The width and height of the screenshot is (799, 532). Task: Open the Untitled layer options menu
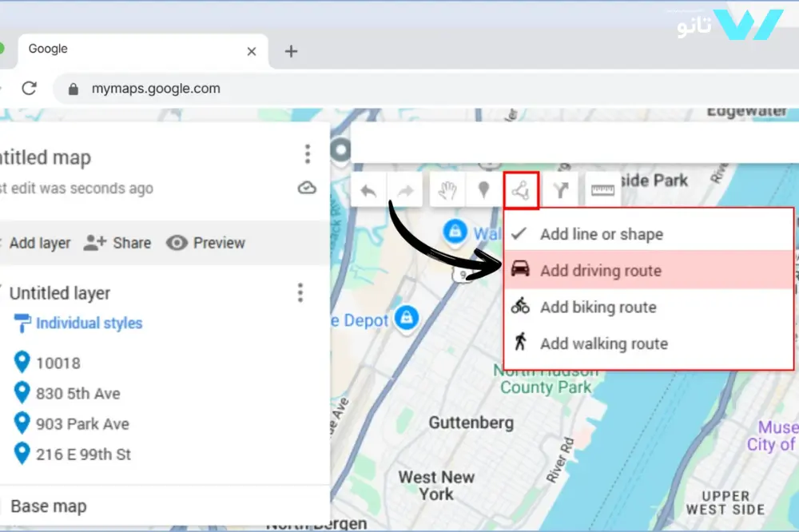[300, 293]
